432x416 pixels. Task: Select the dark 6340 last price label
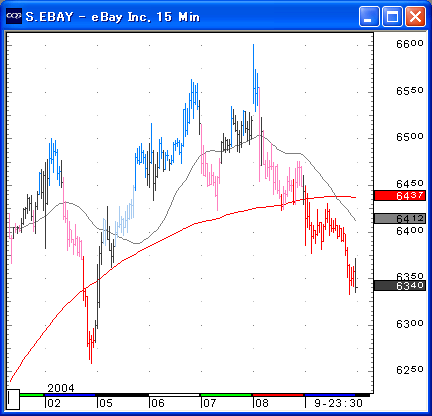pyautogui.click(x=400, y=285)
